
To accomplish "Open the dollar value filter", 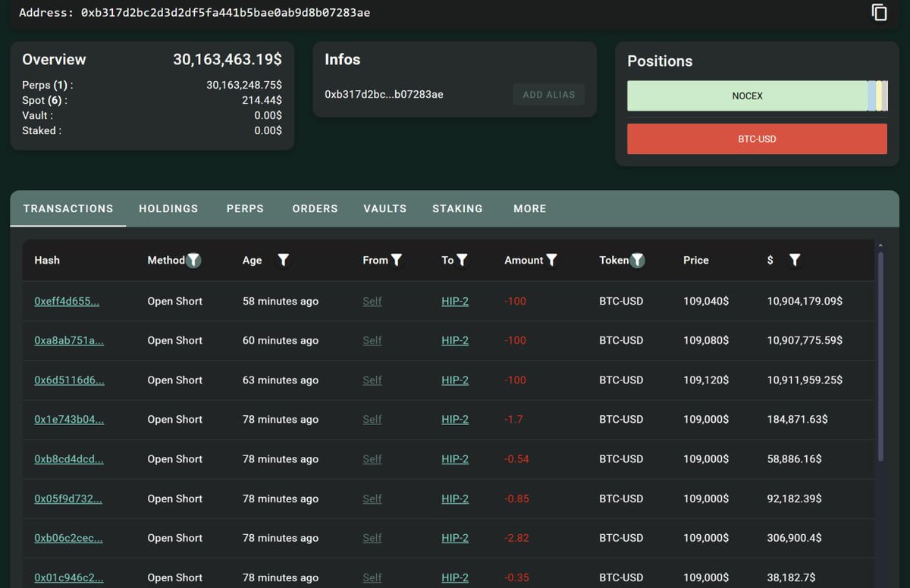I will click(795, 260).
